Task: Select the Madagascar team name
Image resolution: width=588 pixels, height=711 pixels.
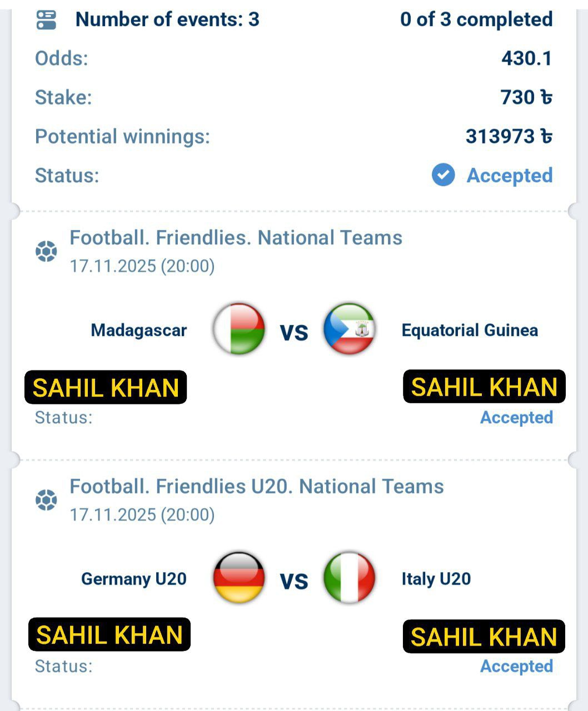Action: (x=139, y=331)
